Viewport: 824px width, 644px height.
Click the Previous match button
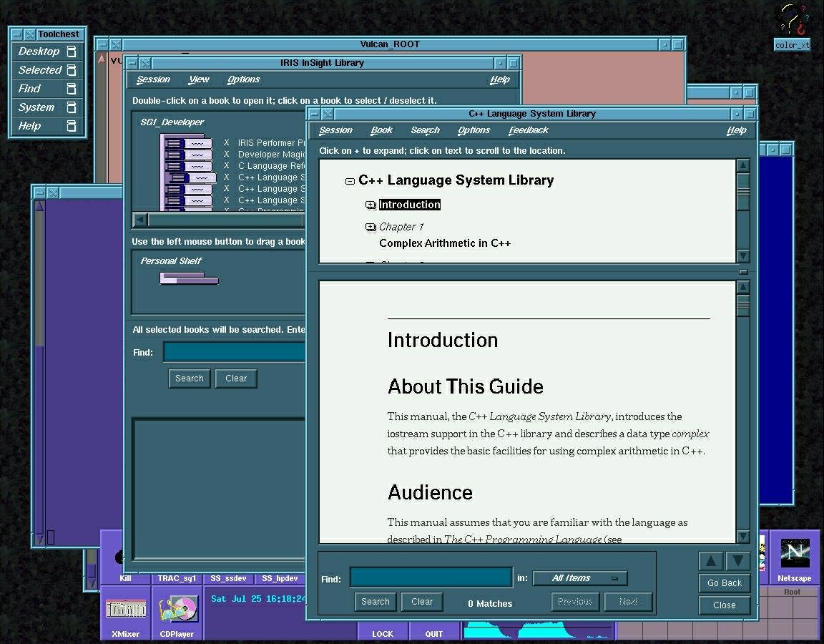pyautogui.click(x=575, y=601)
